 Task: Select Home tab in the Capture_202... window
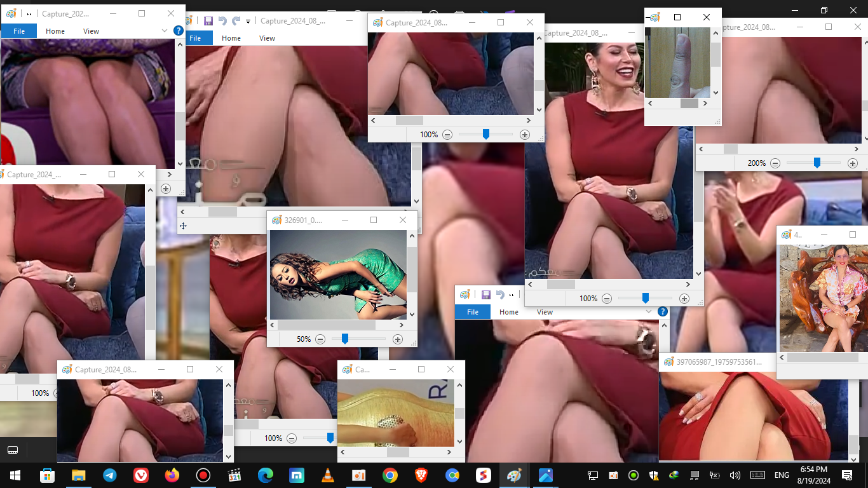point(55,31)
